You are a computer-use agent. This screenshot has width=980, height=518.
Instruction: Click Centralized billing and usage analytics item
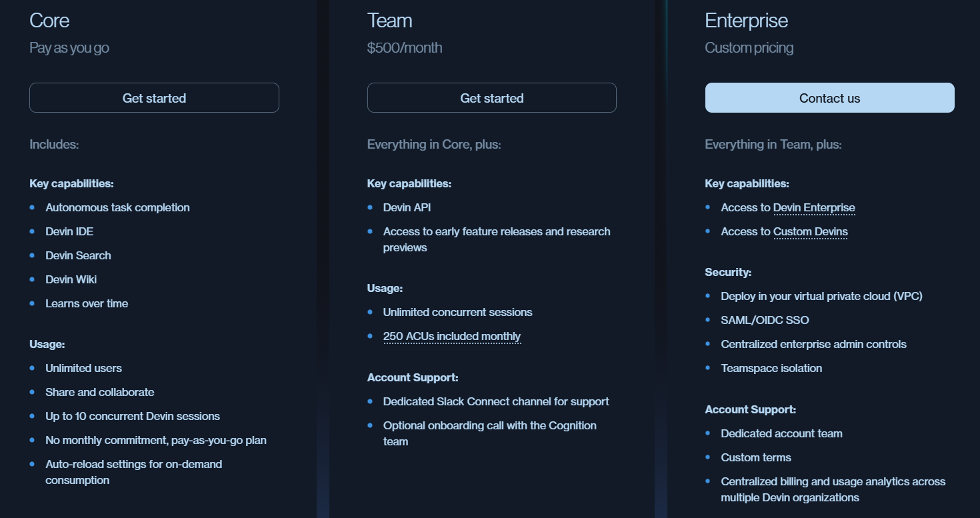point(833,489)
